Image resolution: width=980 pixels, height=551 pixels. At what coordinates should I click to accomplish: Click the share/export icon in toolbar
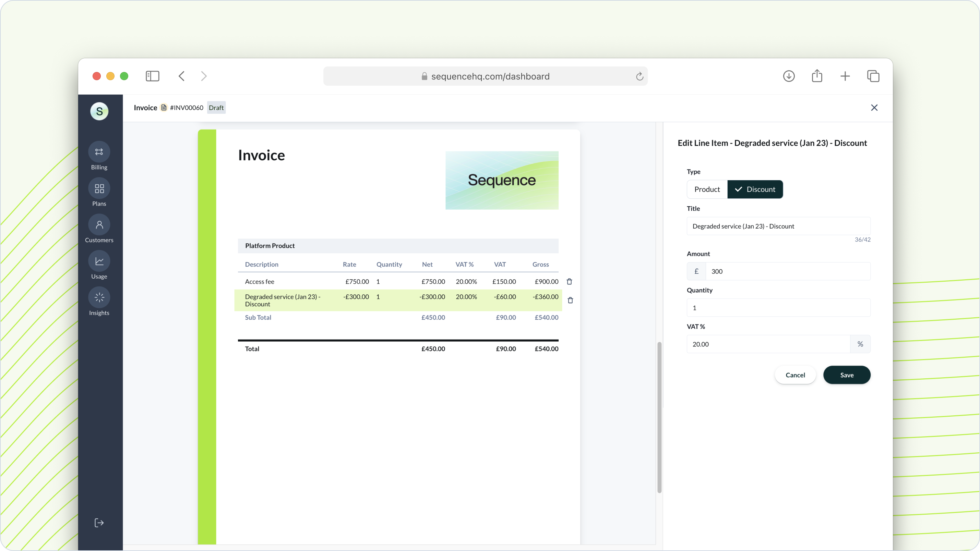click(817, 76)
